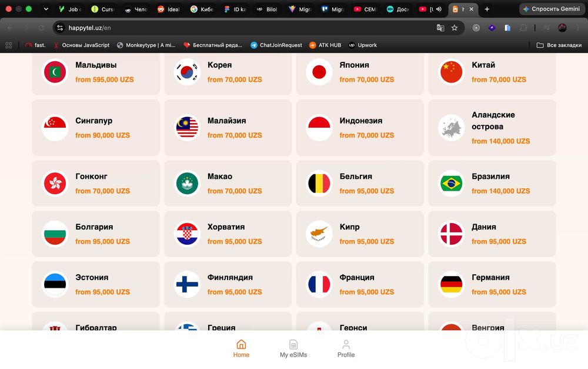Click the Denmark flag icon
Screen dimensions: 588x369
point(451,234)
